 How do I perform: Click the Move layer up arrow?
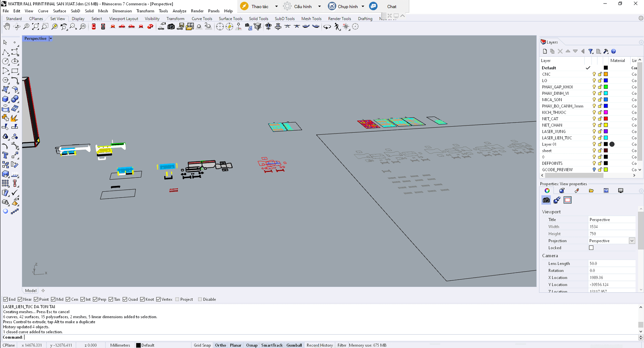(x=568, y=51)
